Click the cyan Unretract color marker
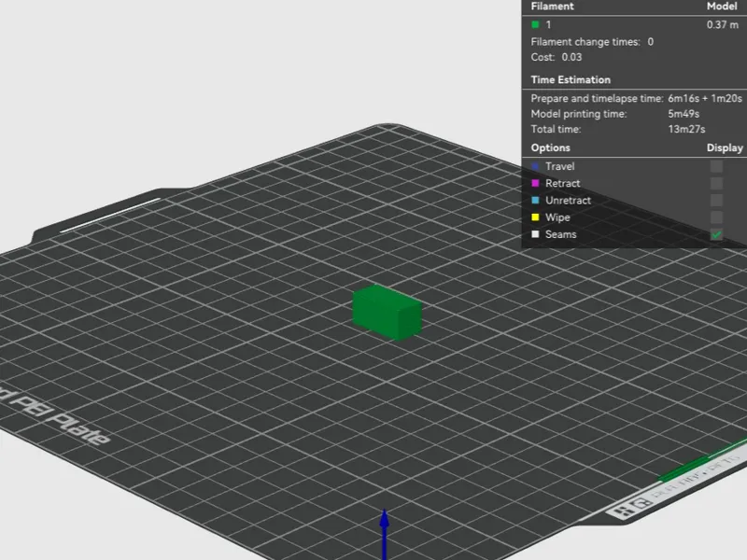747x560 pixels. 535,201
